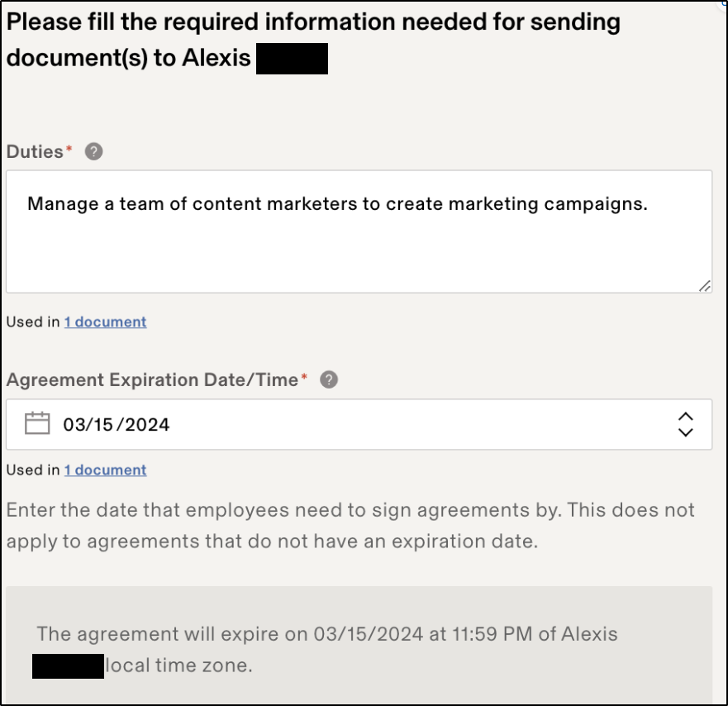Click the red asterisk next to Duties
728x706 pixels.
(69, 150)
